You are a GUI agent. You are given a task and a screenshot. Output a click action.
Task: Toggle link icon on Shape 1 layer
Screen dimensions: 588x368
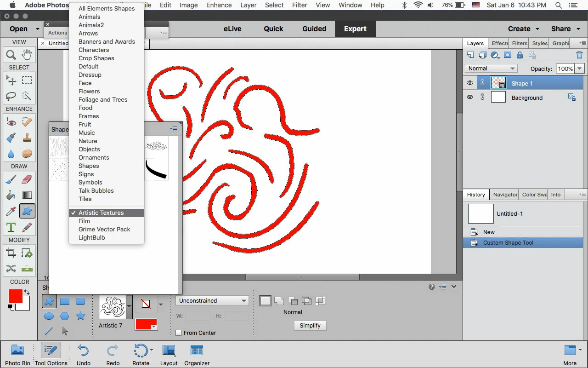point(482,83)
